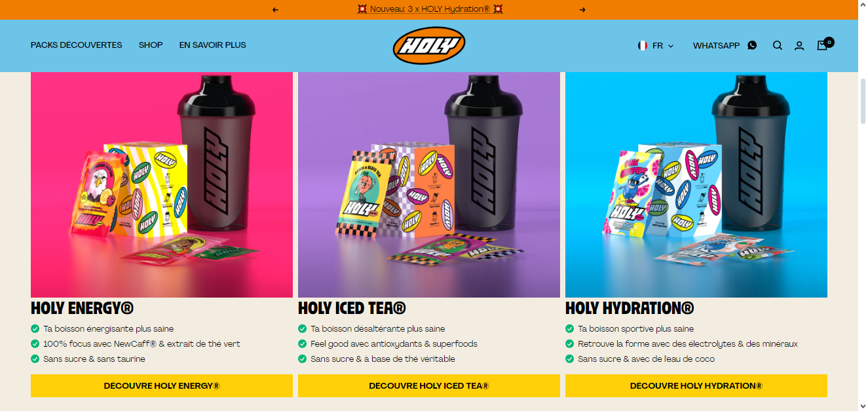Viewport: 868px width, 411px height.
Task: Click green checkmark beside 'Sans sucre & sans taurine'
Action: 35,359
